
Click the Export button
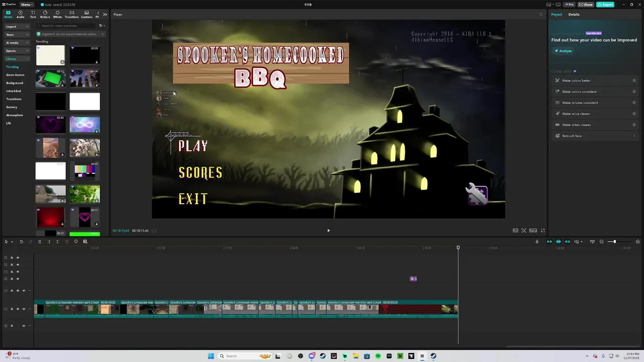tap(605, 5)
